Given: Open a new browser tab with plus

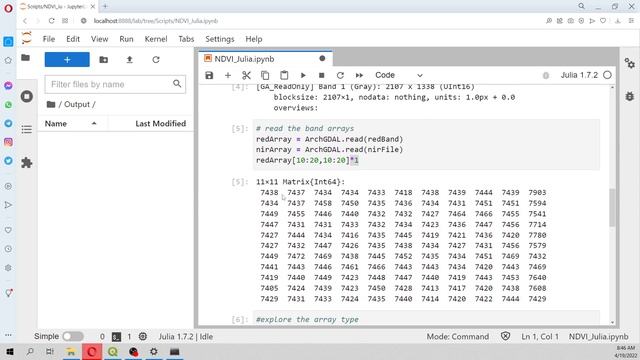Looking at the screenshot, I should tap(105, 6).
